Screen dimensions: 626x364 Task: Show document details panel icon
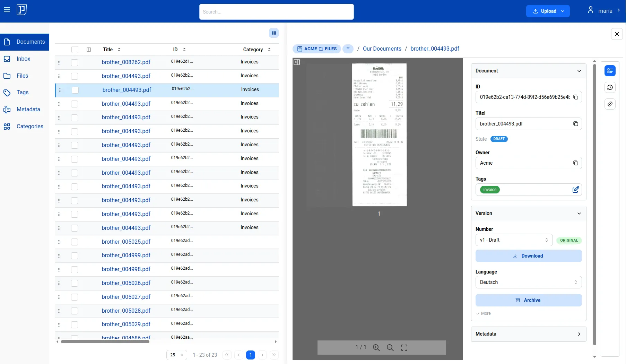pyautogui.click(x=610, y=71)
